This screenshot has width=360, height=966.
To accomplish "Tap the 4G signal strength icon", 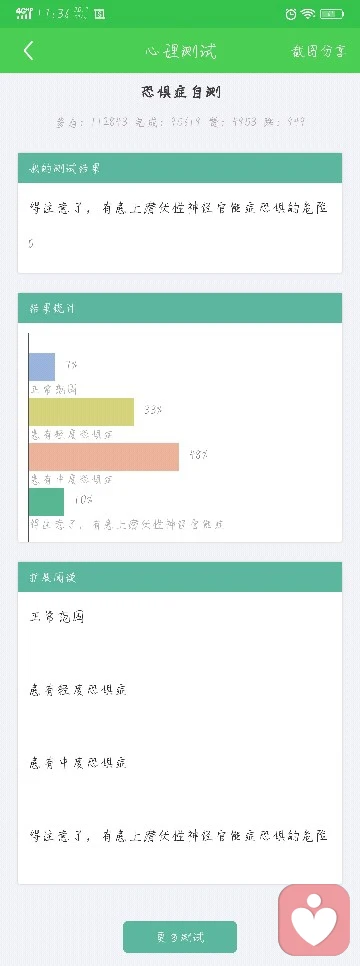I will tap(24, 13).
